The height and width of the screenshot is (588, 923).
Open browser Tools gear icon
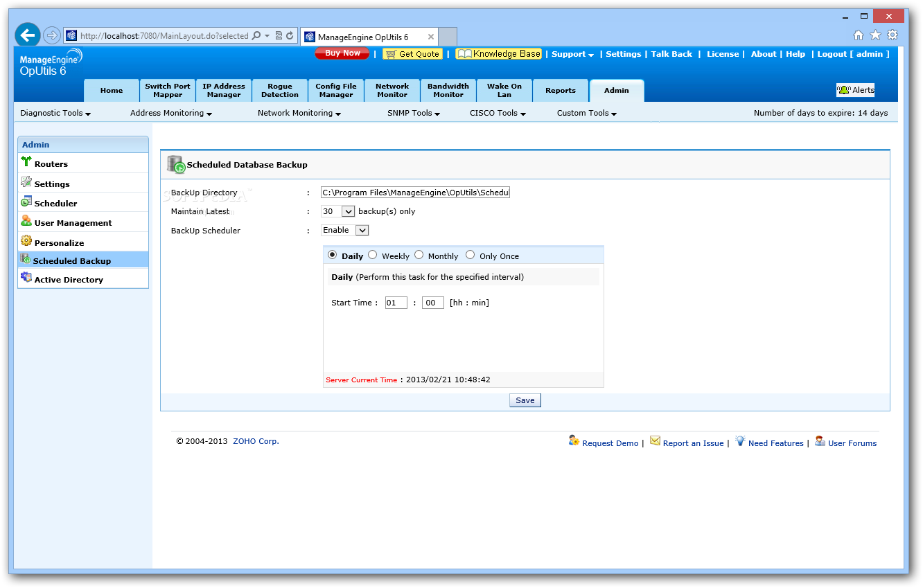point(893,35)
